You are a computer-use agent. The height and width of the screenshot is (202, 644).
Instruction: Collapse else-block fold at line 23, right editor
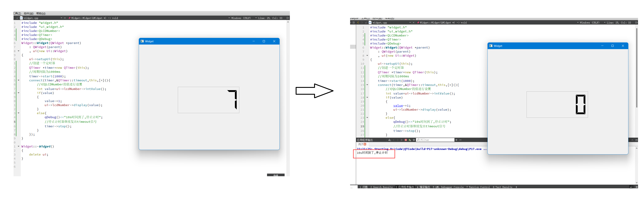tap(367, 118)
